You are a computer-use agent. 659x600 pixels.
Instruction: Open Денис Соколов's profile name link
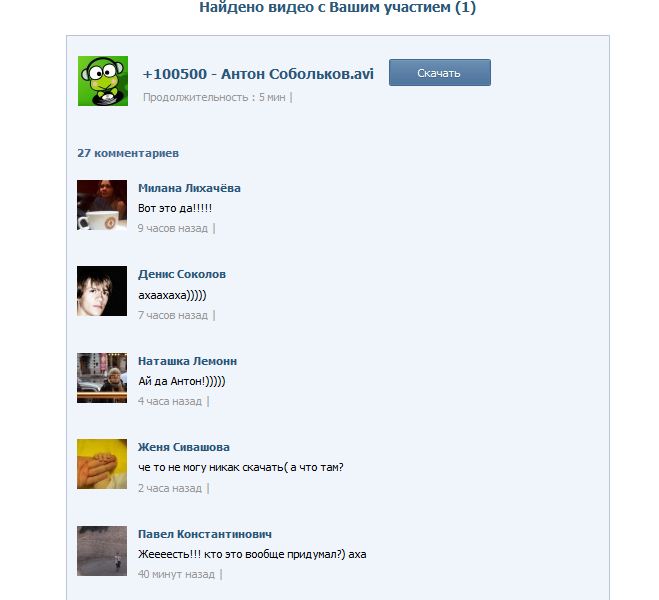[x=182, y=274]
